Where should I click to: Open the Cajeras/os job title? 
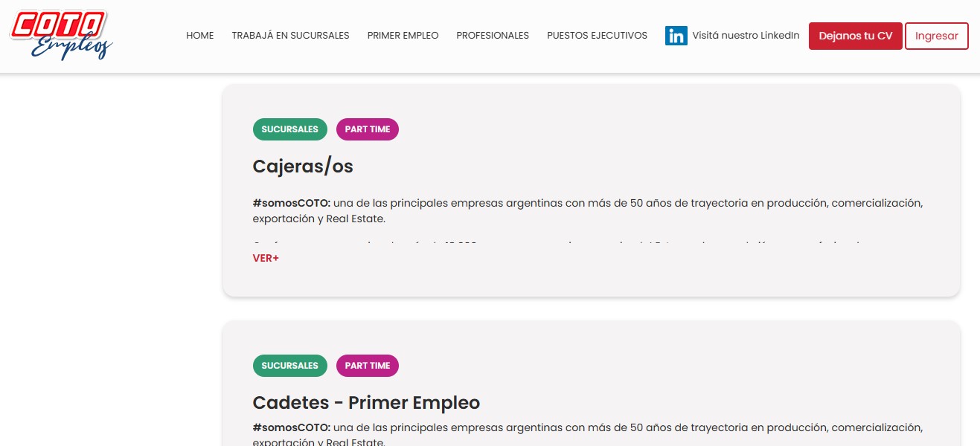tap(303, 167)
